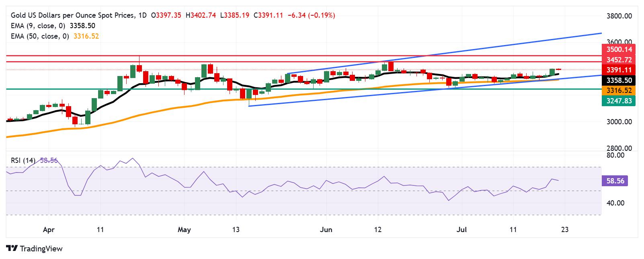Image resolution: width=644 pixels, height=259 pixels.
Task: Select the Gold US Dollars per Ounce title
Action: [x=74, y=15]
